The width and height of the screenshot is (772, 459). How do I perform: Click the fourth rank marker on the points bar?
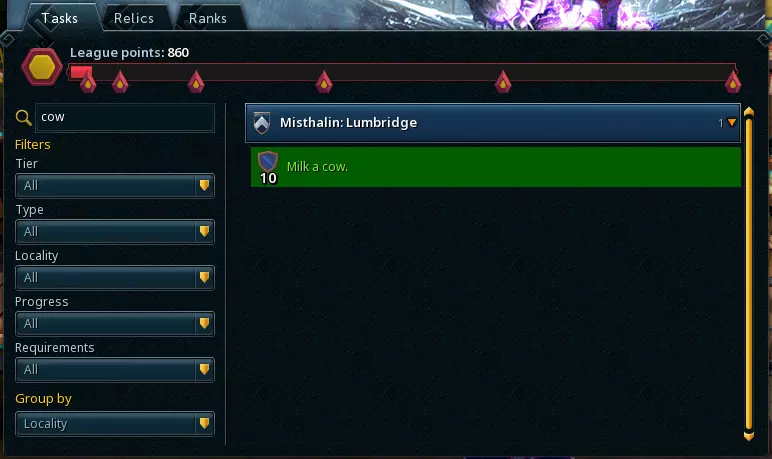pos(324,82)
